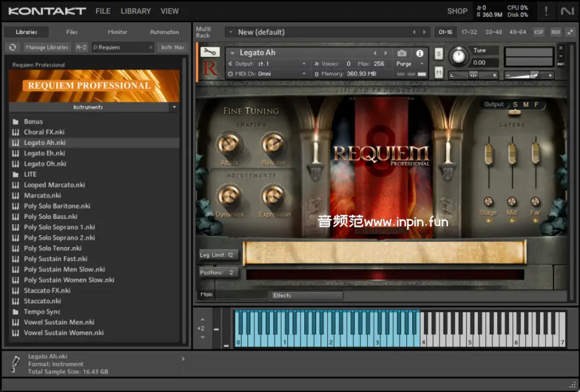Toggle A-Z library sorting
Viewport: 580px width, 392px height.
82,48
